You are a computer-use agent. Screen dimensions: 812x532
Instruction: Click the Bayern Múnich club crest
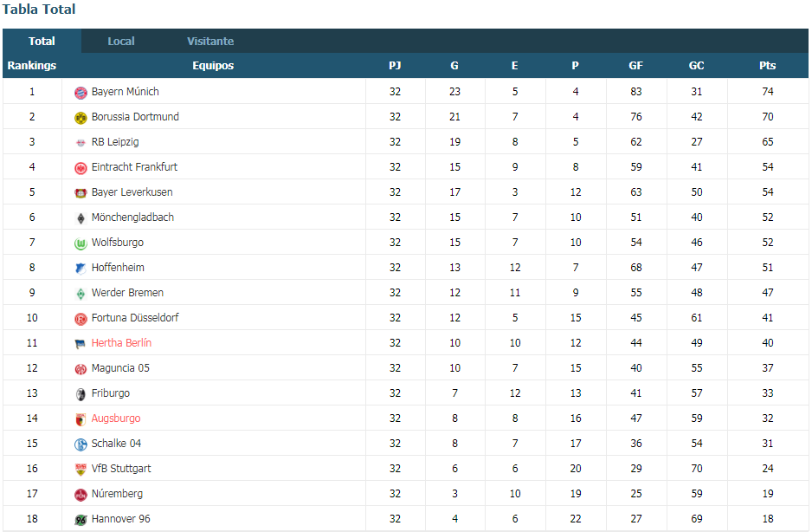click(x=81, y=93)
